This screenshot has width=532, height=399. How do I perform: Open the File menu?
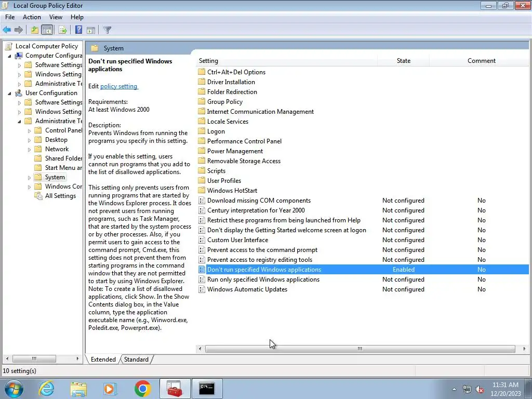(x=10, y=17)
